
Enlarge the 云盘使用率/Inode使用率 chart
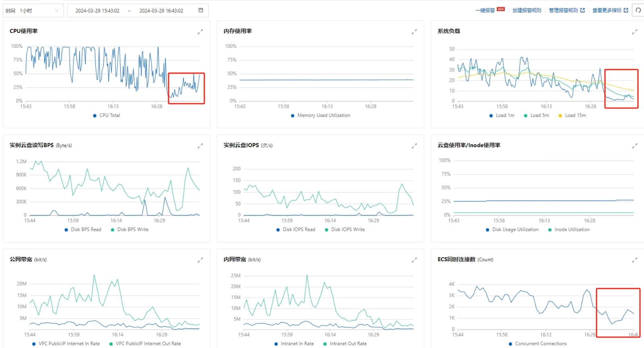(x=635, y=146)
